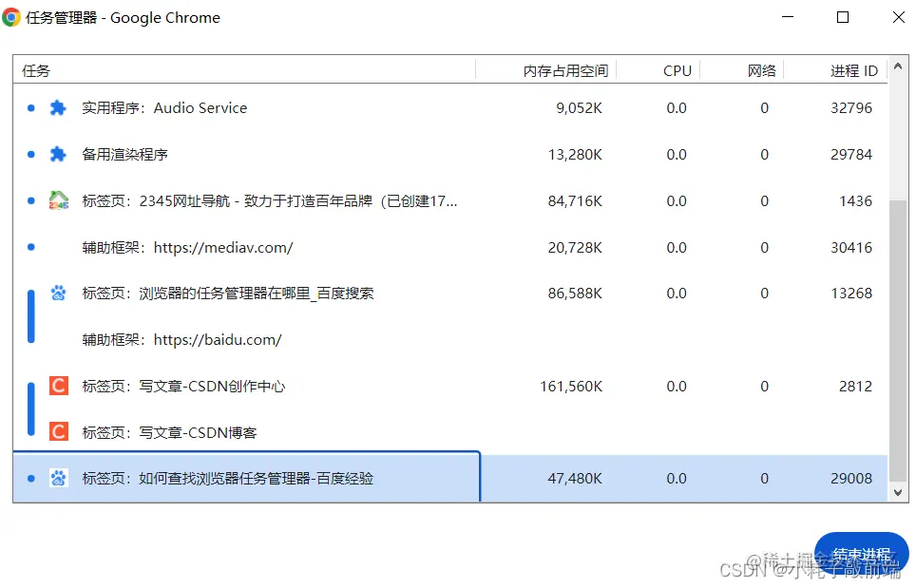Select the 浏览器的任务管理器在哪里_百度搜索 tab row
The image size is (916, 588).
click(x=449, y=294)
